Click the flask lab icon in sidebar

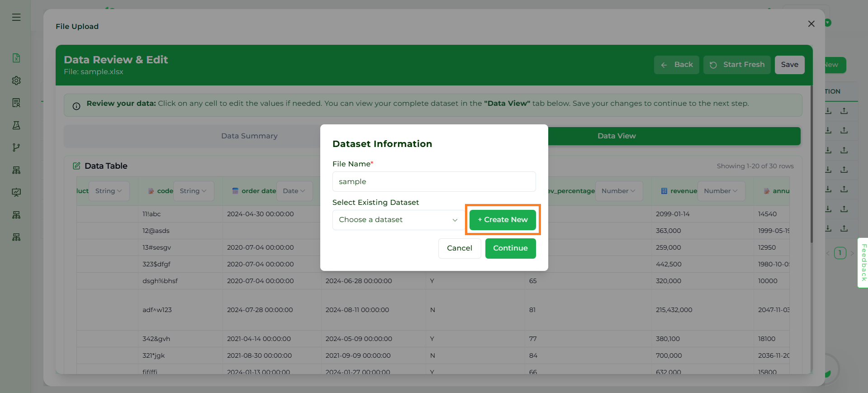(16, 125)
